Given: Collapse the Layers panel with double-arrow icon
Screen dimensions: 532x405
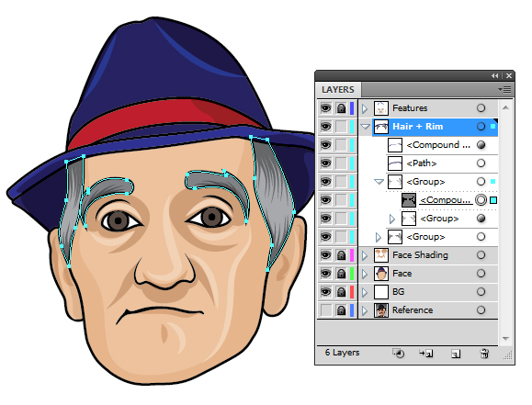Looking at the screenshot, I should pos(495,76).
